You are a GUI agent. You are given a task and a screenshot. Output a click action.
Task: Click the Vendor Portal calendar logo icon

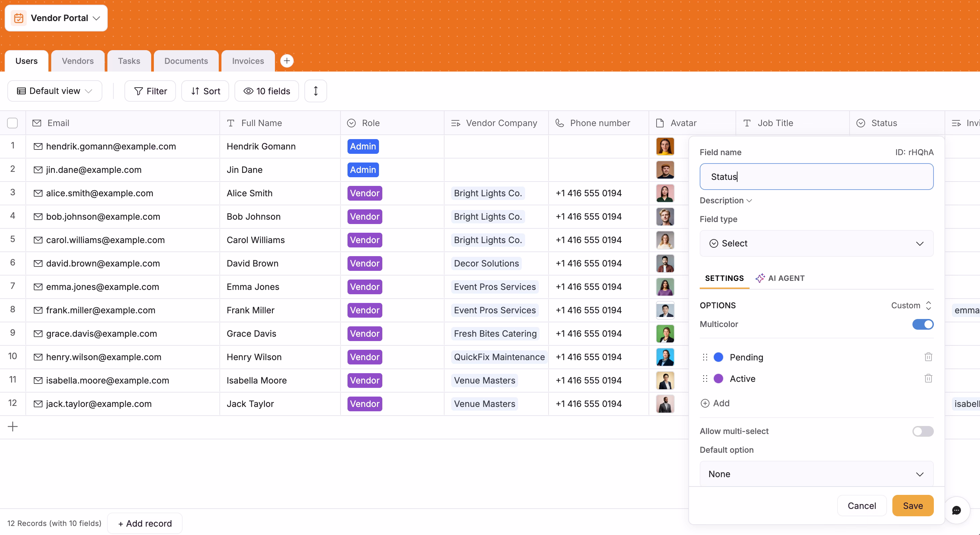click(19, 18)
